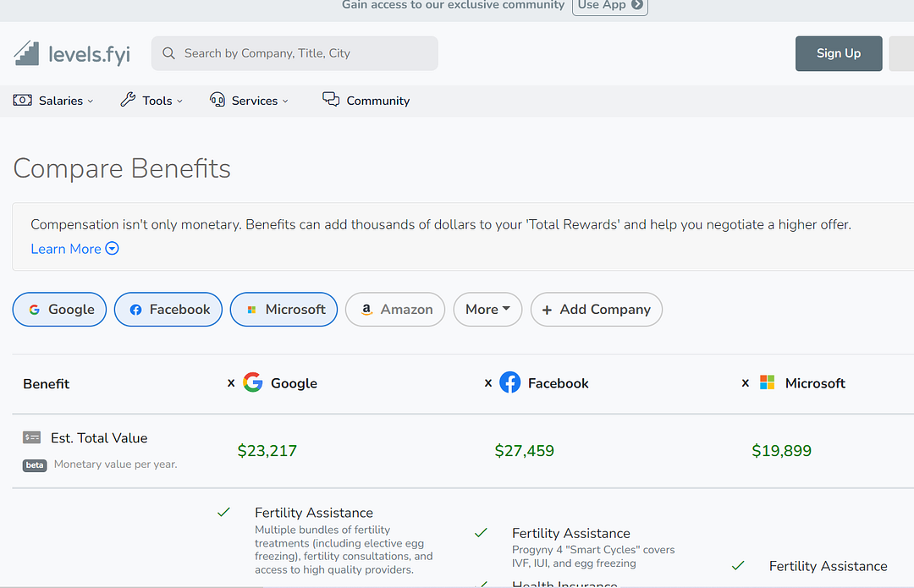The image size is (914, 588).
Task: Focus the Search by Company, Title, City field
Action: point(295,53)
